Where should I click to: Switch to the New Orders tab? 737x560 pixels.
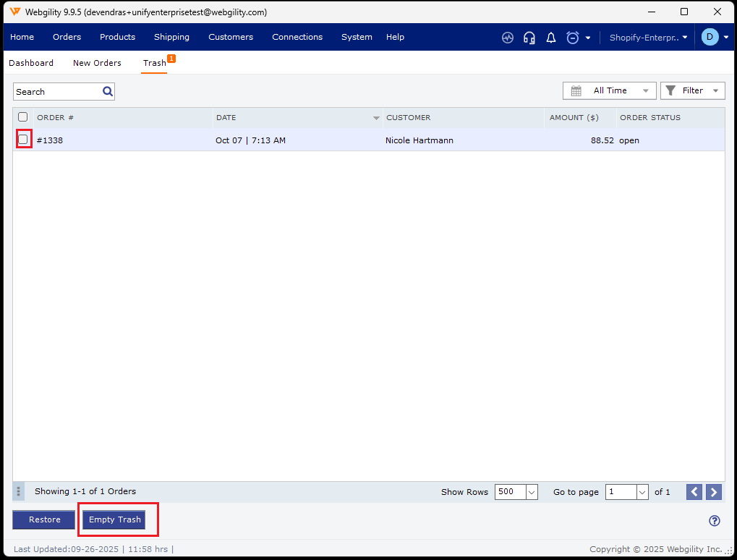[97, 63]
